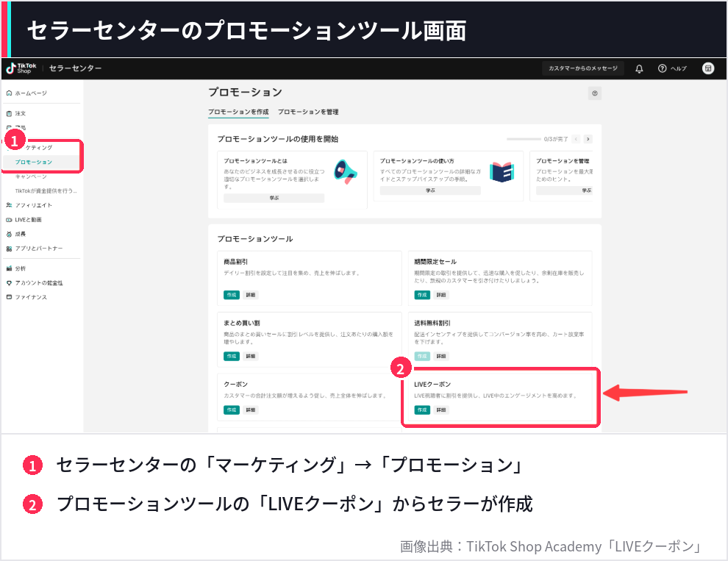Open the notification bell

click(639, 68)
